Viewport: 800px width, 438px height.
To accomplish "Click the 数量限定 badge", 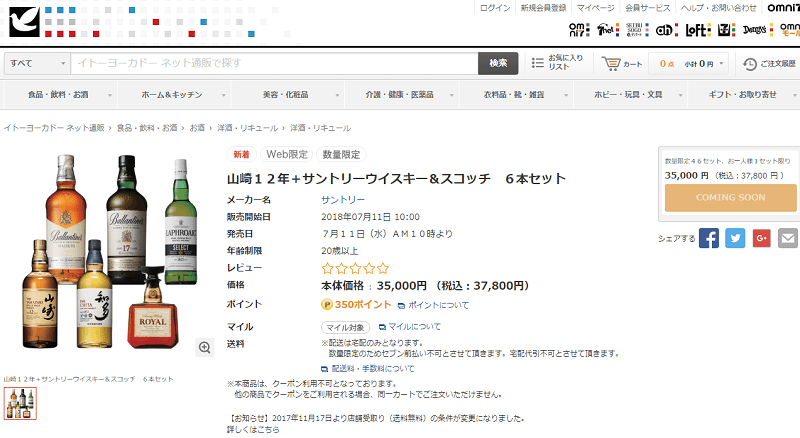I will (x=341, y=155).
